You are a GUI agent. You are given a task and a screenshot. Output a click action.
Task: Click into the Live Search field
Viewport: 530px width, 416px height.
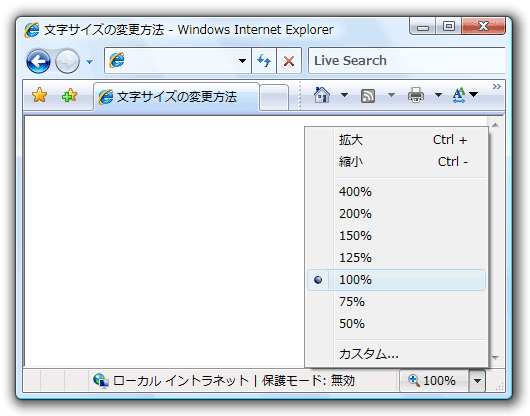407,61
